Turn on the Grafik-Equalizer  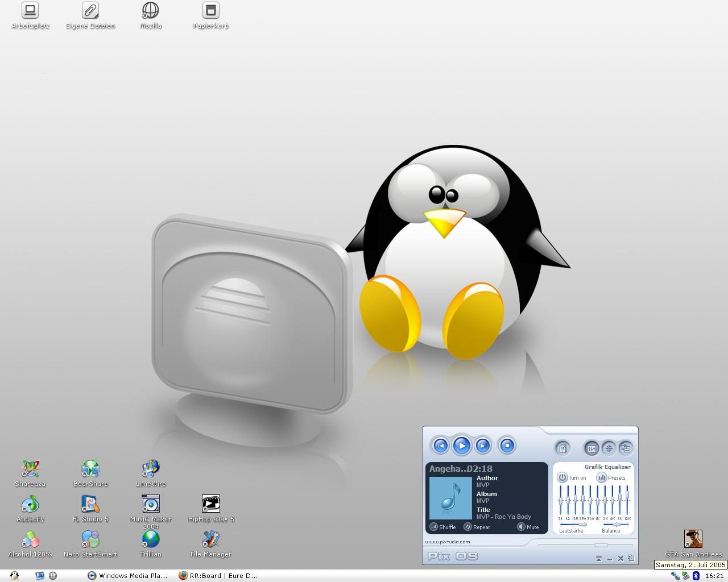coord(572,477)
